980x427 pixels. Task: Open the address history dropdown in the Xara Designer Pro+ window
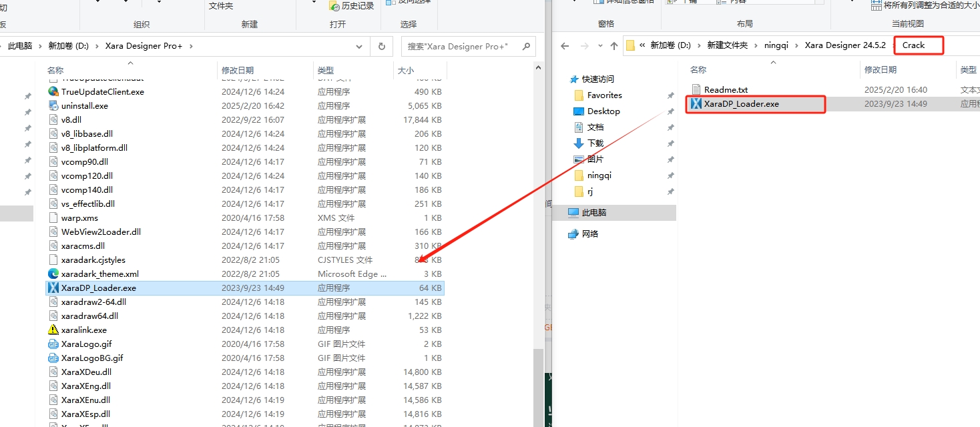click(360, 46)
